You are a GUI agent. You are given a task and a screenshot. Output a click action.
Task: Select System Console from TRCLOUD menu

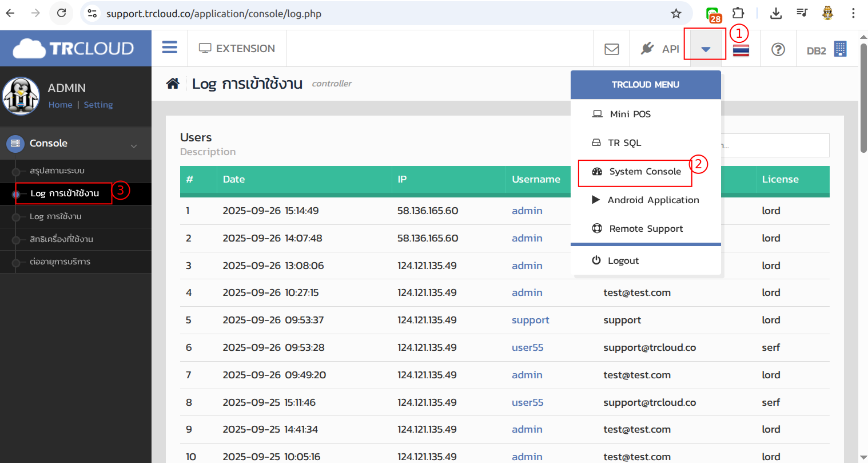pos(644,172)
